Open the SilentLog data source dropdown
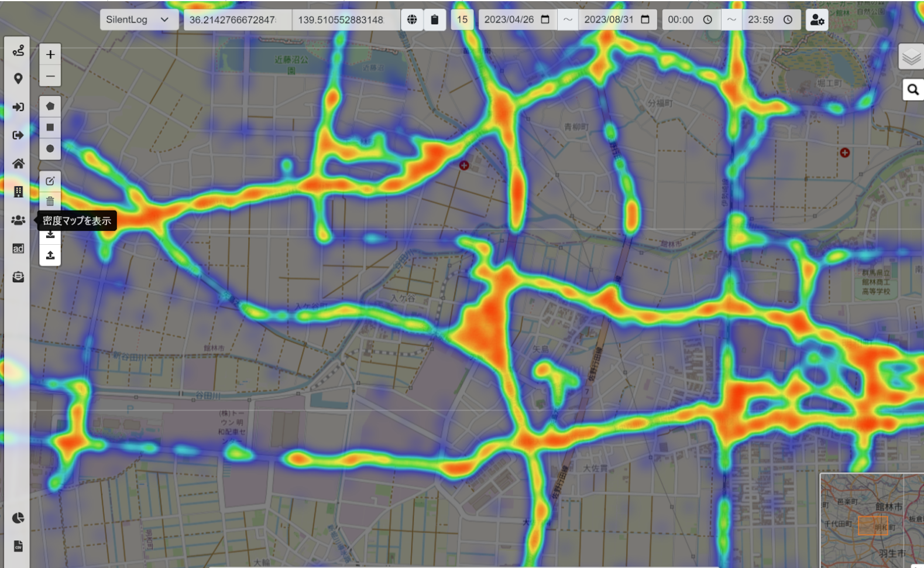Image resolution: width=924 pixels, height=568 pixels. [139, 19]
